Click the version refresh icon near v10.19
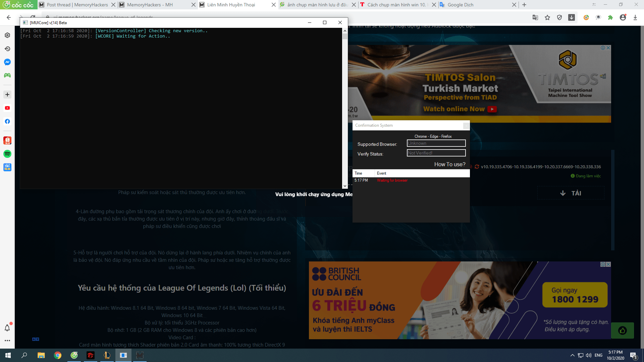 477,167
